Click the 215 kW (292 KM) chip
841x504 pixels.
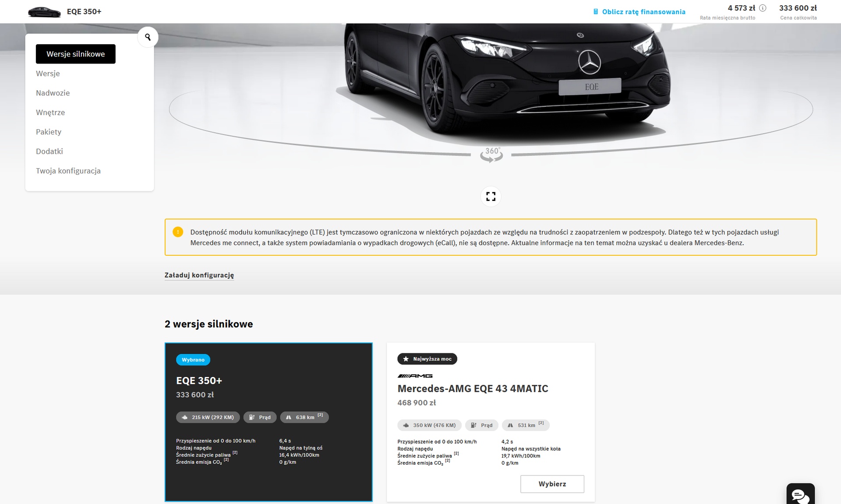coord(208,417)
